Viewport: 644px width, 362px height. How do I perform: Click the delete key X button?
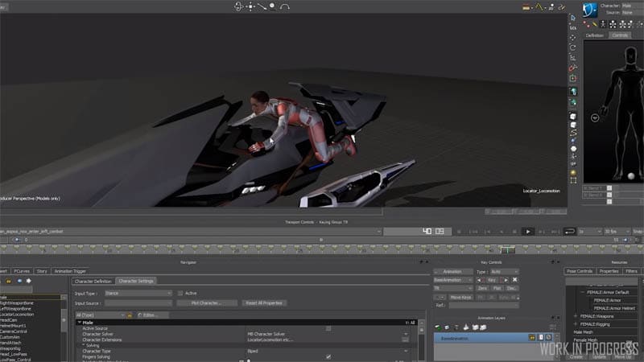pyautogui.click(x=514, y=280)
